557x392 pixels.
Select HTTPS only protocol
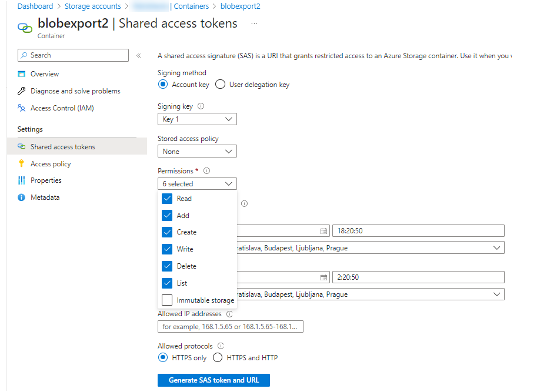(163, 357)
